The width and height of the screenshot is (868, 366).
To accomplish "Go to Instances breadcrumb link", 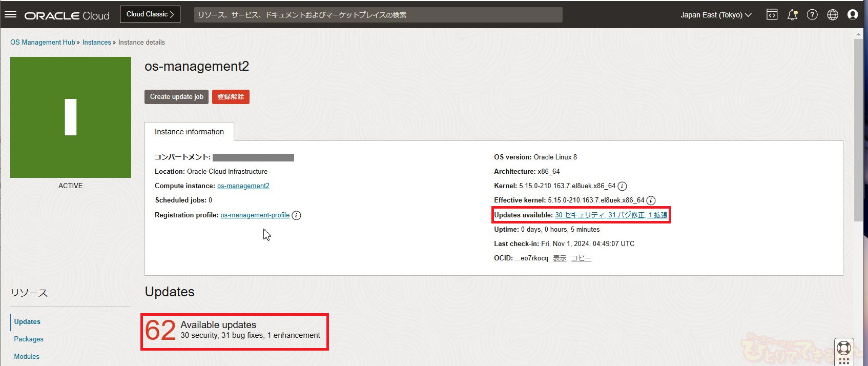I will [x=97, y=42].
